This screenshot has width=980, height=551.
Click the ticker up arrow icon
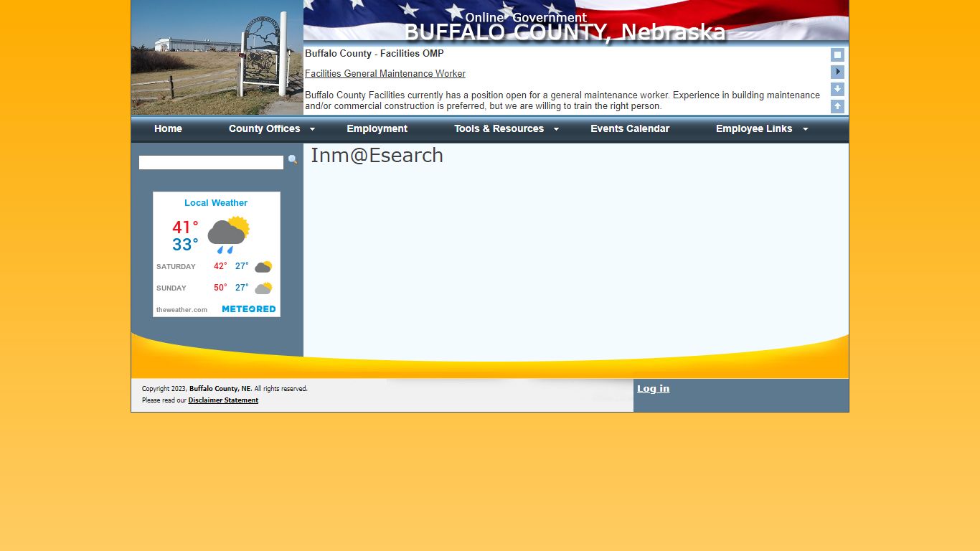[x=837, y=106]
